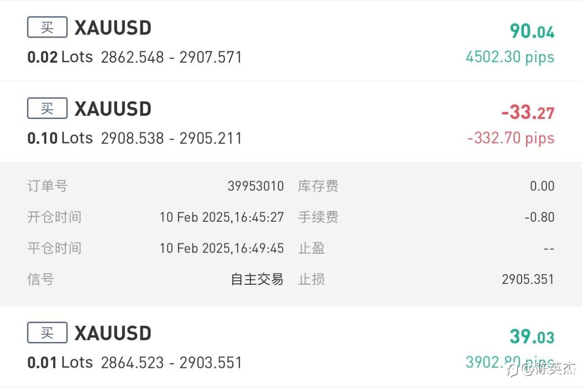Click the stop loss value 2905.351
The image size is (582, 392).
tap(528, 279)
